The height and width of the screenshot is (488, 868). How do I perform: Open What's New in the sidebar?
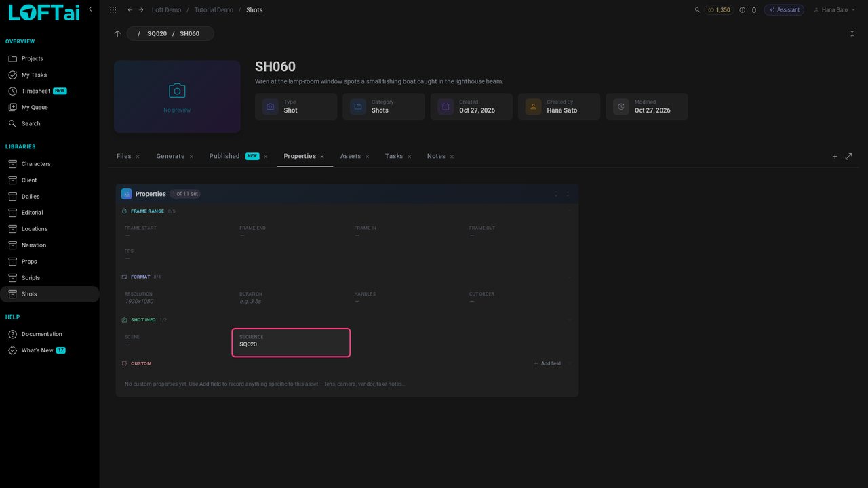50,350
